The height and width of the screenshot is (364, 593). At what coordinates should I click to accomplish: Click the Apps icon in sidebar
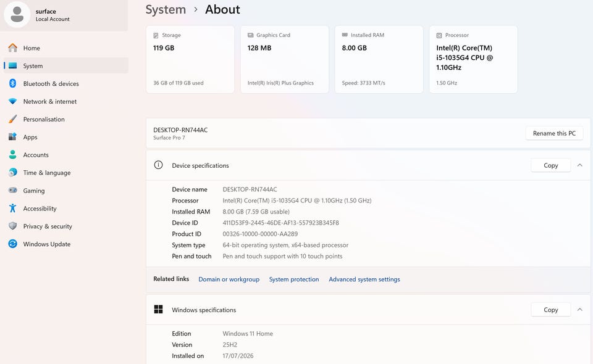pos(12,137)
